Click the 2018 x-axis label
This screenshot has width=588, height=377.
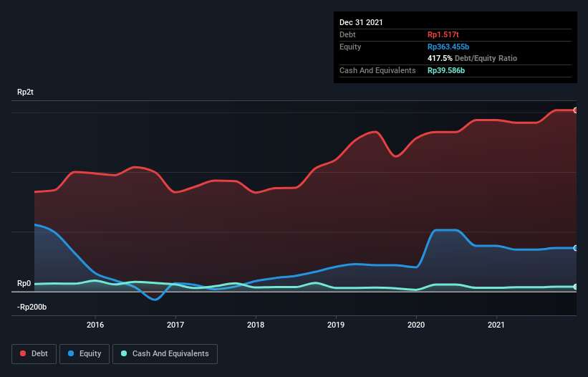tap(256, 325)
